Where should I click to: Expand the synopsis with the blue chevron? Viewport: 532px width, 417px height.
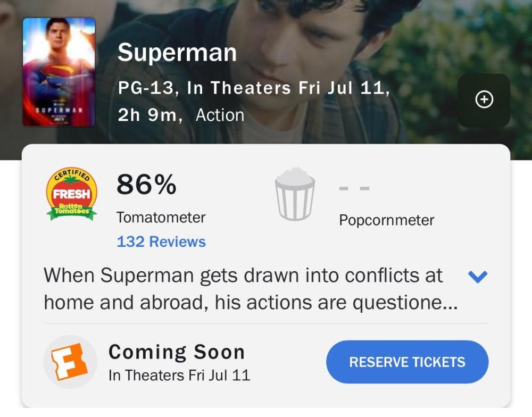477,277
